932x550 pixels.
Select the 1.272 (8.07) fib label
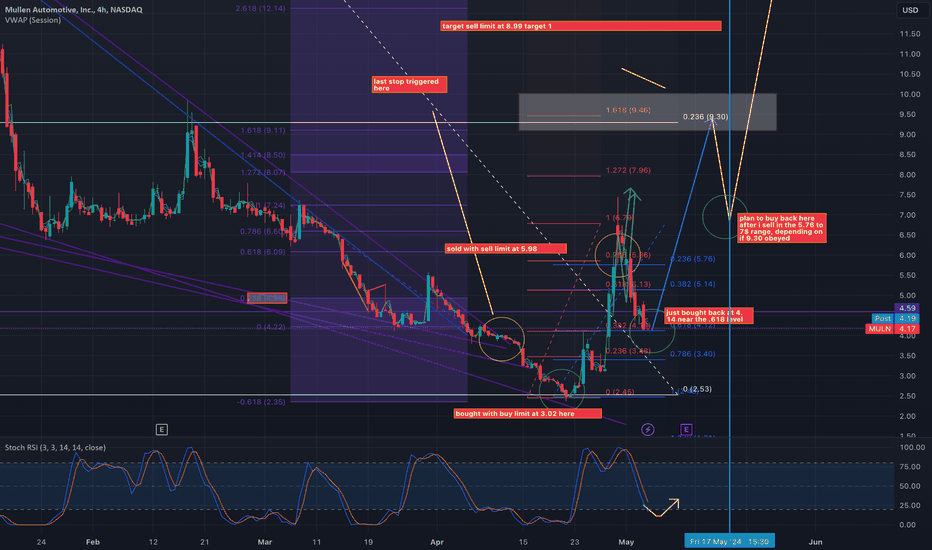coord(263,172)
